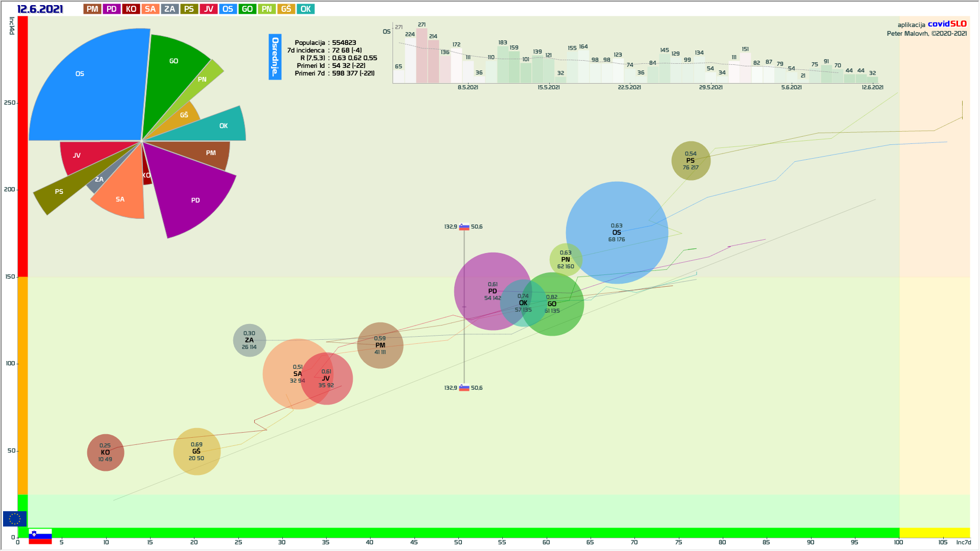Screen dimensions: 980x551
Task: Click the Slovenia flag icon at bottom left
Action: point(40,536)
